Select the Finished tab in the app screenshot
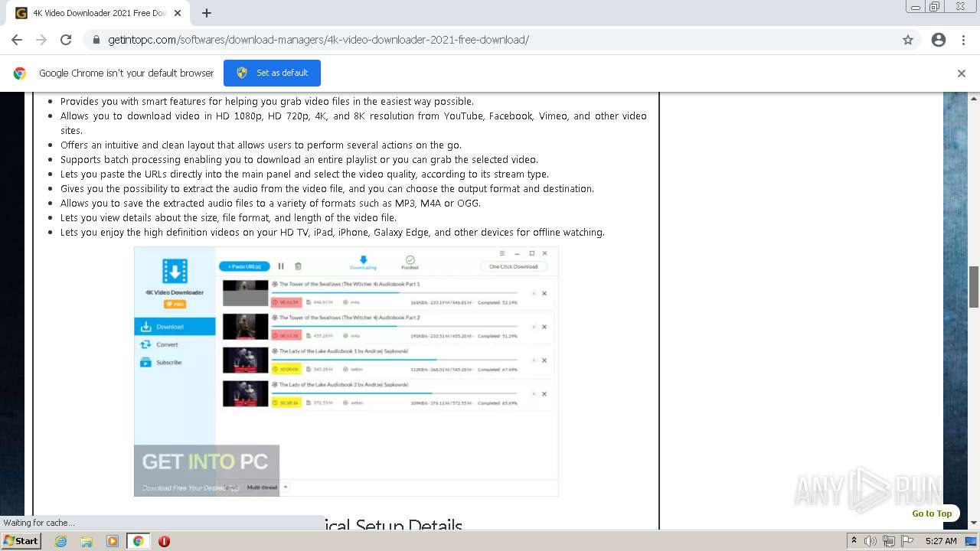Viewport: 980px width, 551px height. 410,263
